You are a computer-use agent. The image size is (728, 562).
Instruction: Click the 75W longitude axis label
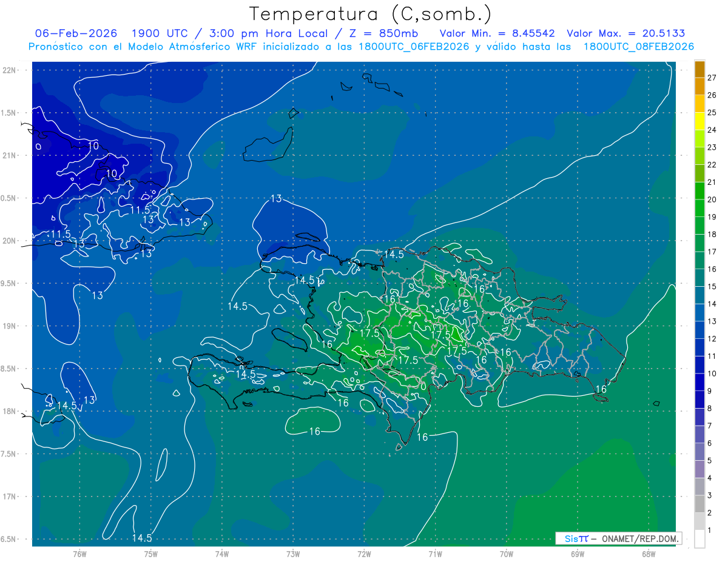(150, 554)
